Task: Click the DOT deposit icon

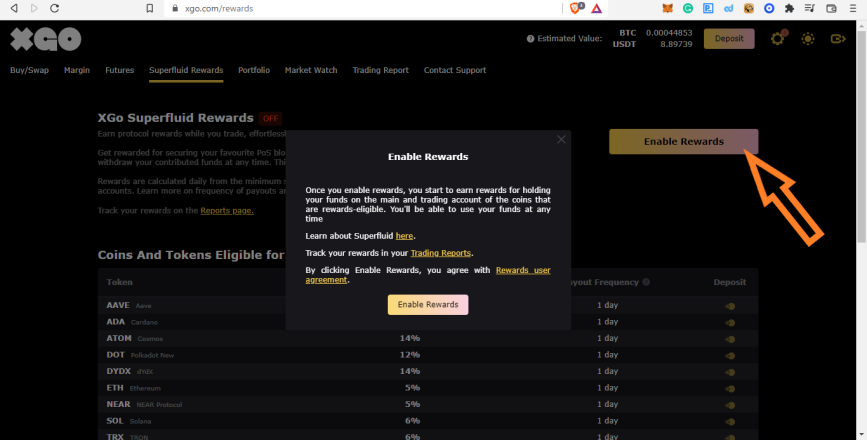Action: point(730,355)
